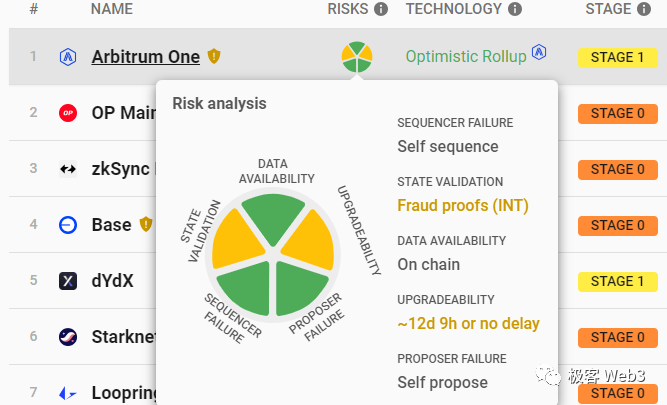Click the Starknet project logo icon
The height and width of the screenshot is (405, 667).
pyautogui.click(x=68, y=337)
